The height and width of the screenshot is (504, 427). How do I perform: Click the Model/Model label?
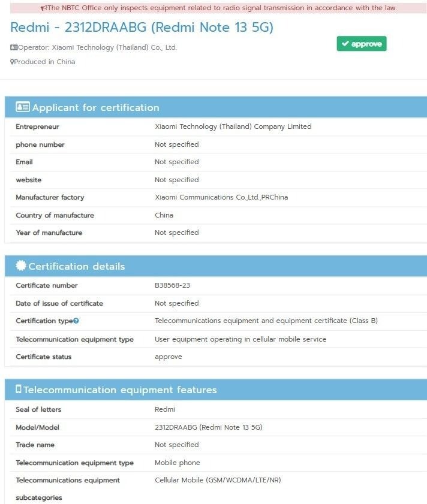click(x=37, y=427)
